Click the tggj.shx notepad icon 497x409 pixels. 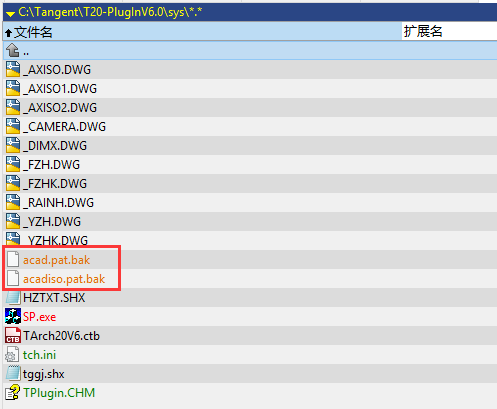point(13,373)
